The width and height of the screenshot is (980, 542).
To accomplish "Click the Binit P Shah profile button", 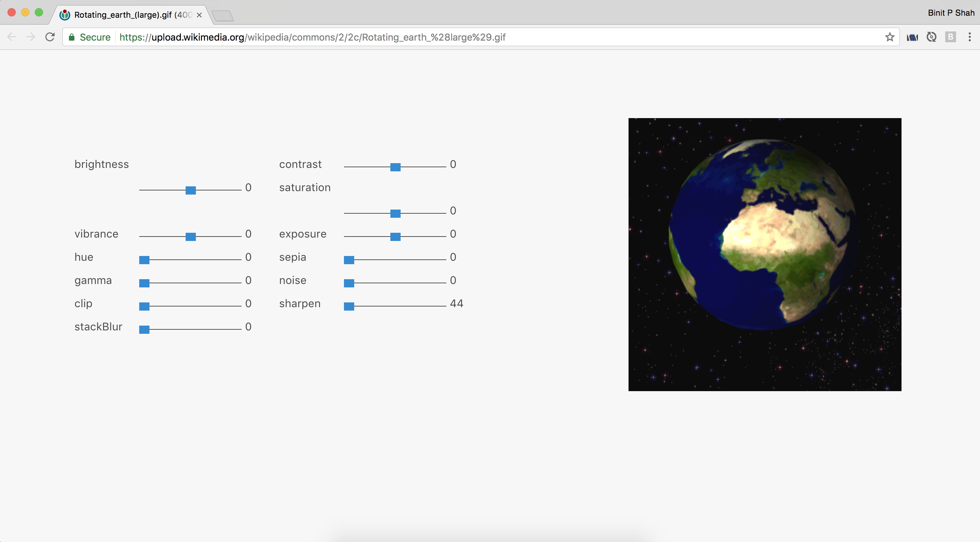I will tap(951, 13).
